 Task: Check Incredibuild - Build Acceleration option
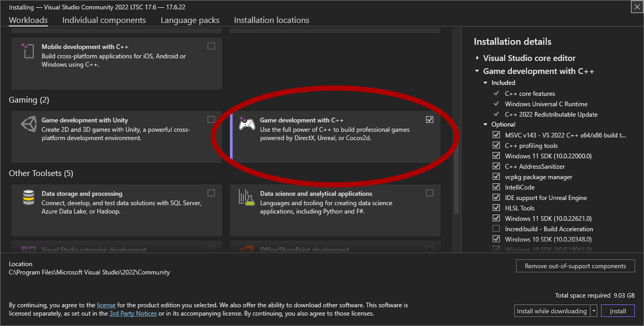click(x=496, y=229)
